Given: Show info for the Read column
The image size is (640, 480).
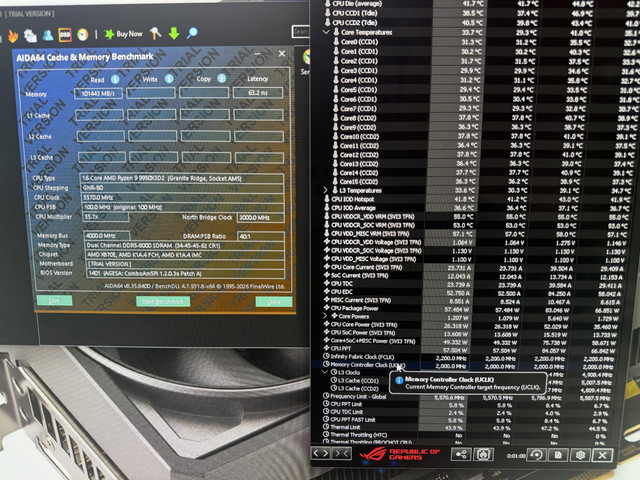Looking at the screenshot, I should pos(115,79).
